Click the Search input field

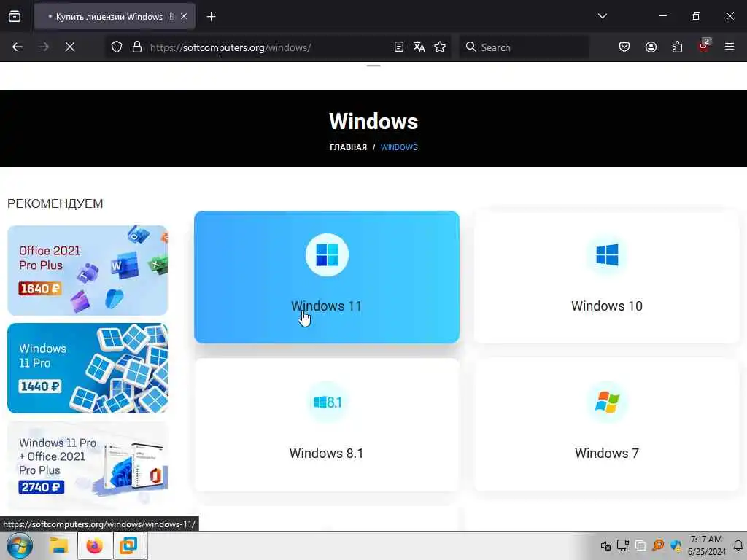[x=524, y=47]
